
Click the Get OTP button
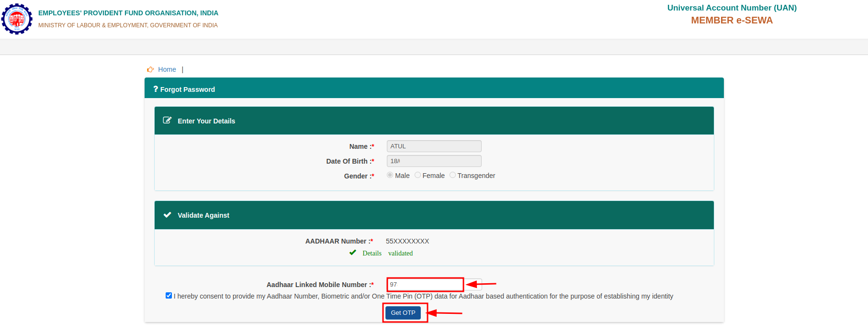(x=403, y=313)
